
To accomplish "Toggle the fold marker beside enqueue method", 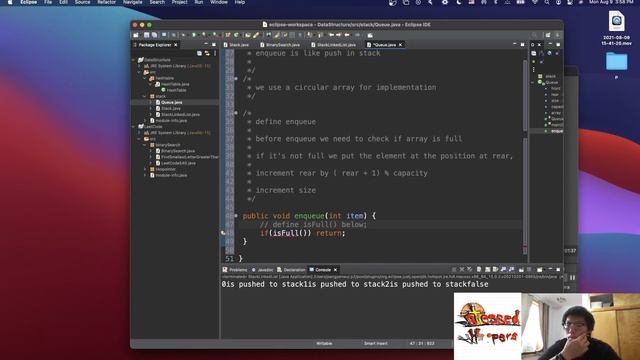I will [x=236, y=216].
